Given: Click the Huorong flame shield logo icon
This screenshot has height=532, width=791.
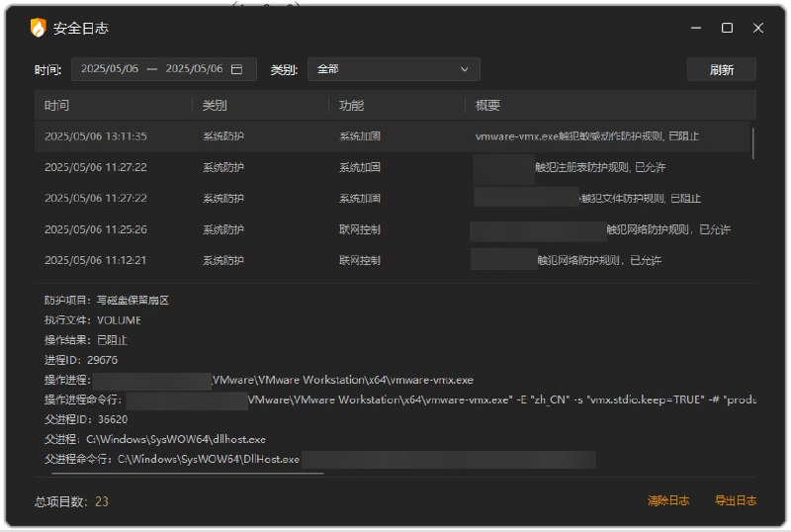Looking at the screenshot, I should point(39,28).
